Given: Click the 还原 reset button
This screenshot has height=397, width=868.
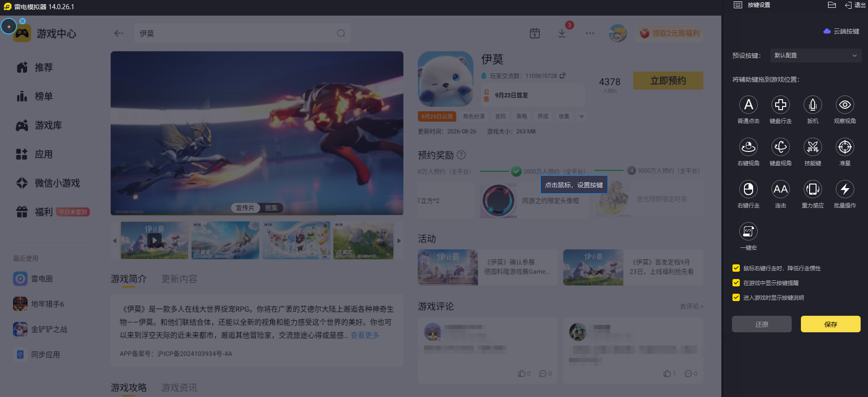Looking at the screenshot, I should click(761, 324).
